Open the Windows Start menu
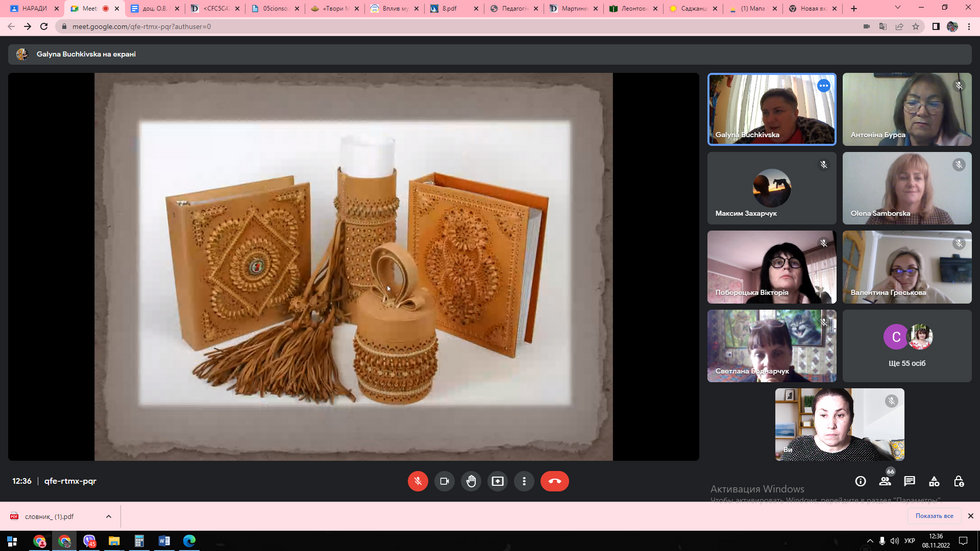 [12, 541]
